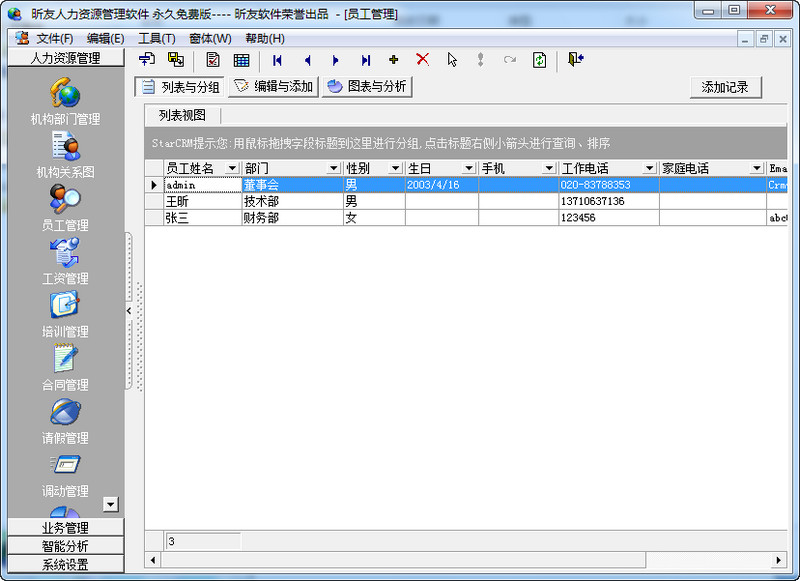Go to the first record
800x581 pixels.
(277, 60)
